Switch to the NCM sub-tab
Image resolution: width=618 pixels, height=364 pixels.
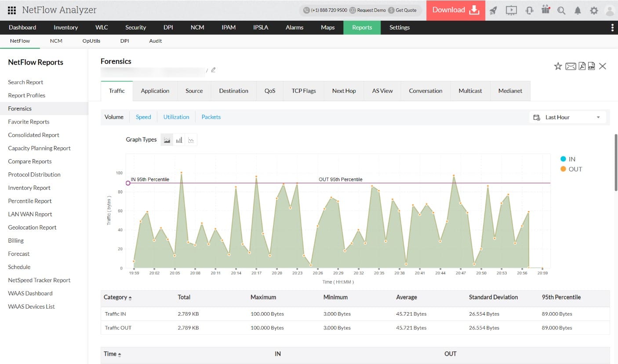tap(56, 41)
